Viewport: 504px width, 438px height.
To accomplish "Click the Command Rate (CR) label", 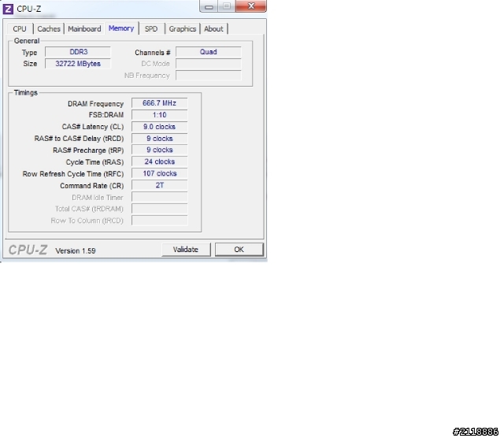I will click(x=91, y=186).
